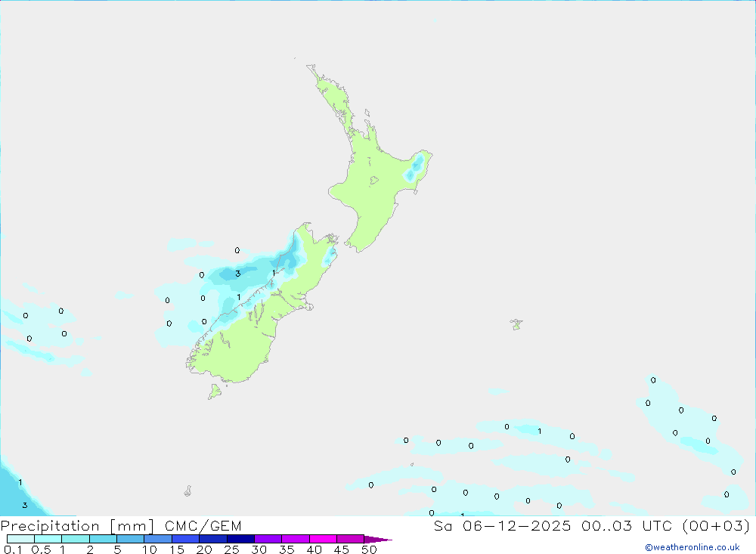Click the '10' legend scale label
Screen dimensions: 756x554
coord(150,549)
